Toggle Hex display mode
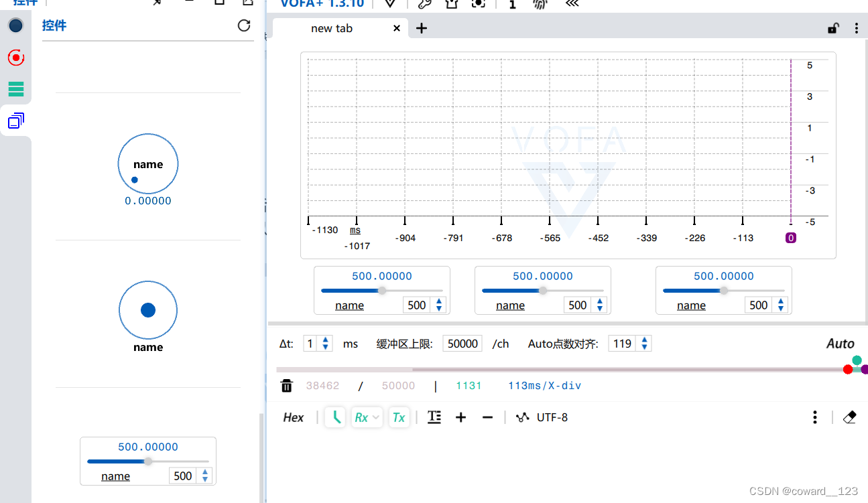Image resolution: width=868 pixels, height=503 pixels. pos(294,417)
